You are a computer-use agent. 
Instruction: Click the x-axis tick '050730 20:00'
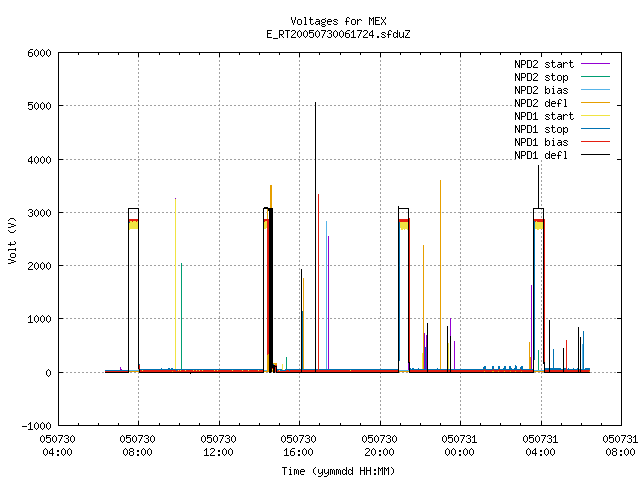tap(379, 446)
